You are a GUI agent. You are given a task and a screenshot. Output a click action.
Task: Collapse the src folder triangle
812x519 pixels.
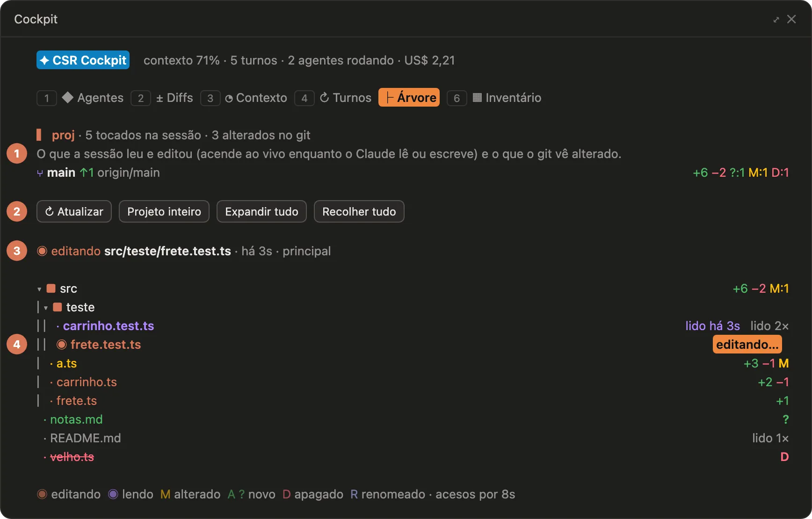click(39, 289)
